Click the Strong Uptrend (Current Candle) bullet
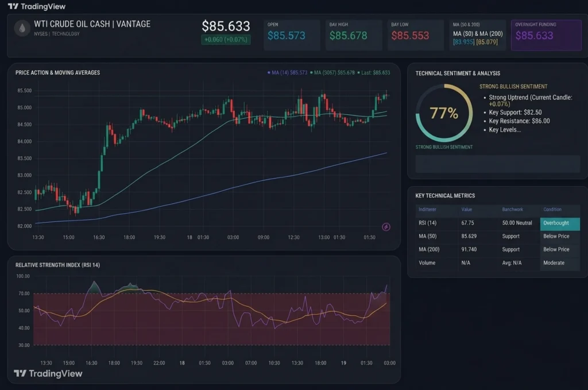This screenshot has width=588, height=390. point(530,101)
